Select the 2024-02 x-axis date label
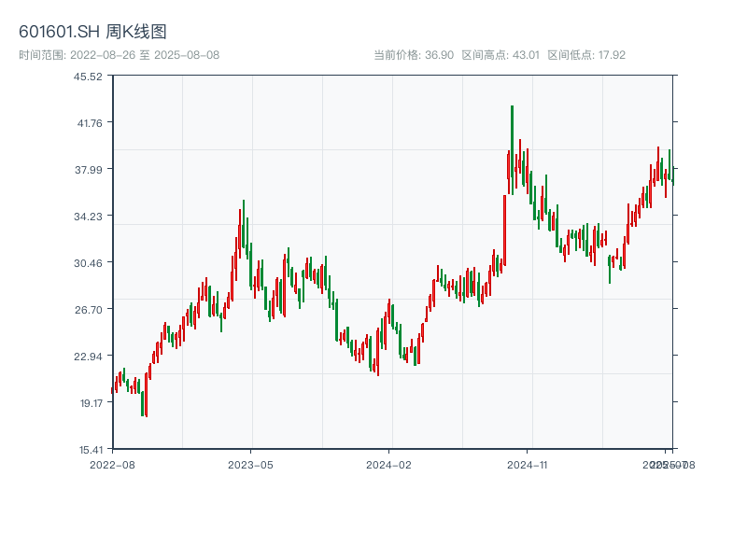The height and width of the screenshot is (560, 747). pyautogui.click(x=389, y=464)
